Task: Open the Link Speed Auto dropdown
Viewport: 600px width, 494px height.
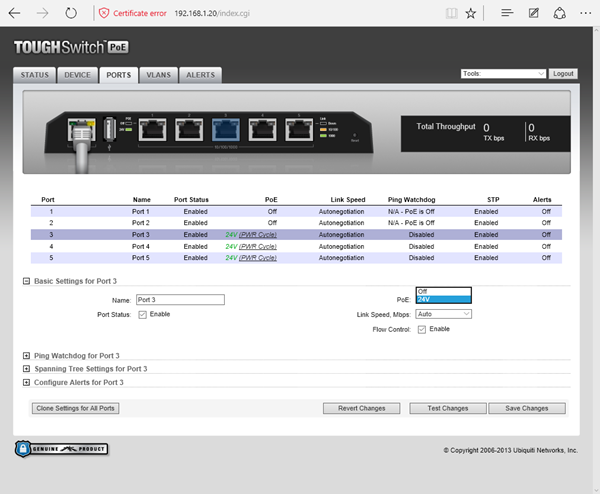Action: pyautogui.click(x=443, y=314)
